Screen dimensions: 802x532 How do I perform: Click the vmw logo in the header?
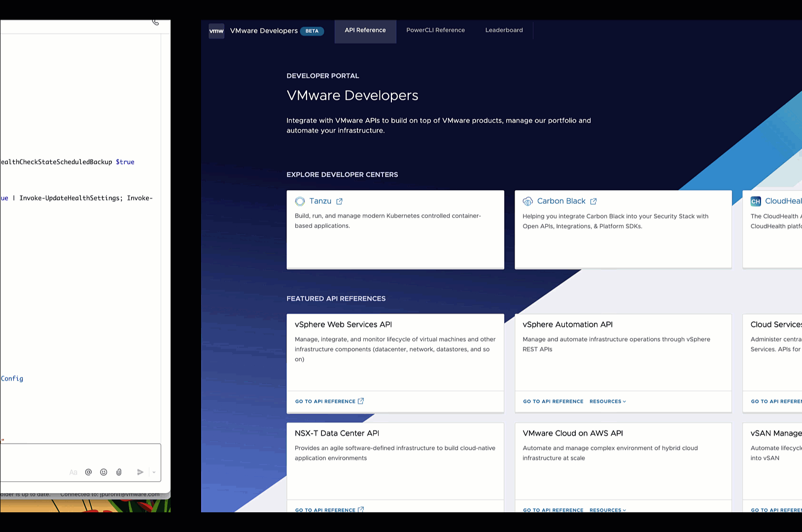click(x=216, y=31)
